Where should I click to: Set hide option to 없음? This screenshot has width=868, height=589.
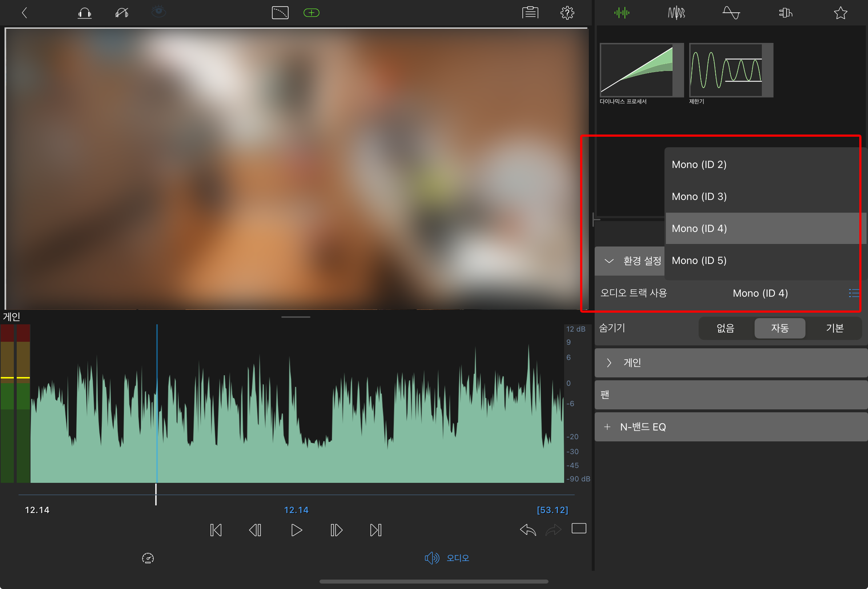(725, 328)
